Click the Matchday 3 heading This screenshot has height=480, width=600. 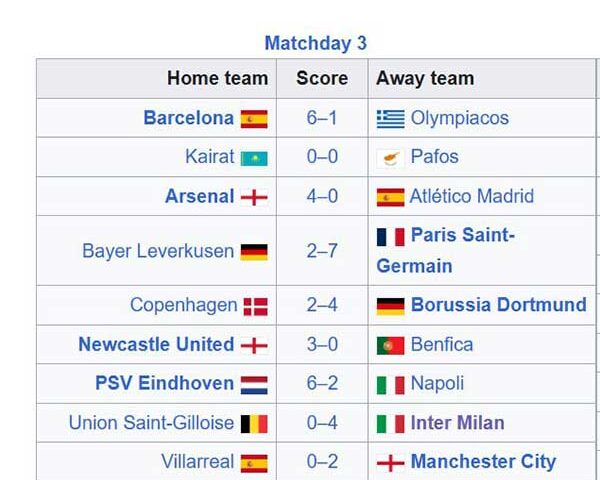pos(315,43)
